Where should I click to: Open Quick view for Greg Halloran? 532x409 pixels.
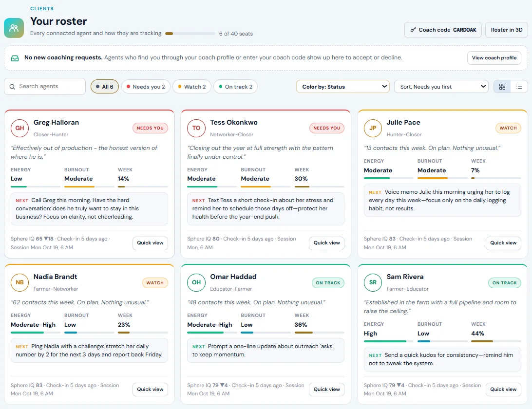tap(150, 243)
